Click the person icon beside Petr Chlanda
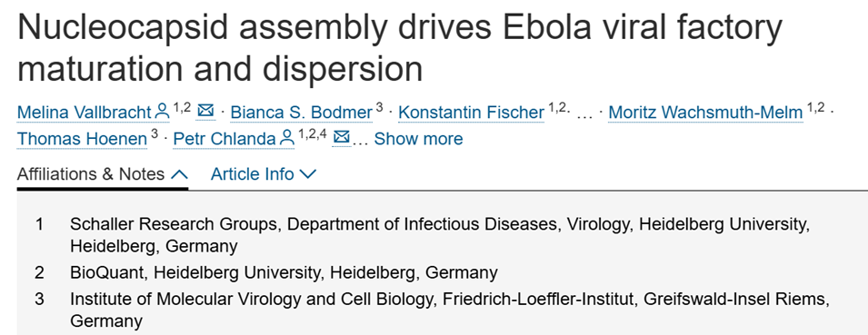Screen dimensions: 868x335 pos(287,138)
